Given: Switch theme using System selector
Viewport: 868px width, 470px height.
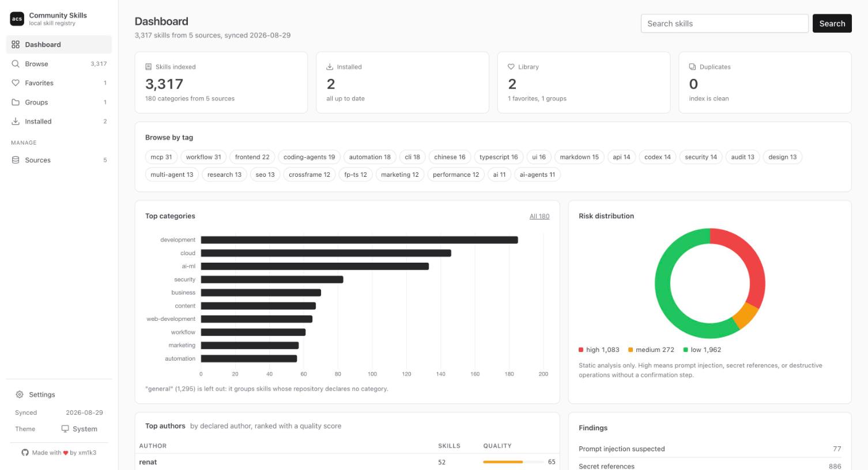Looking at the screenshot, I should pos(80,429).
